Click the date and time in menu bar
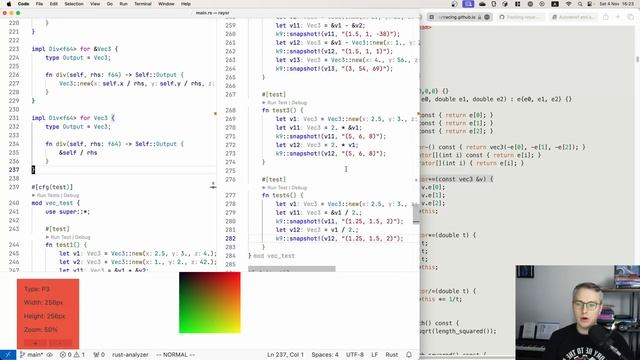The width and height of the screenshot is (640, 360). [x=616, y=4]
